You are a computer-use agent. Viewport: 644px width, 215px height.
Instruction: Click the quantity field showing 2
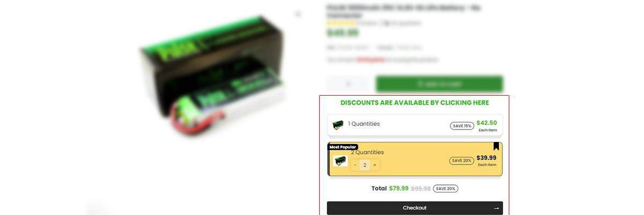tap(365, 165)
